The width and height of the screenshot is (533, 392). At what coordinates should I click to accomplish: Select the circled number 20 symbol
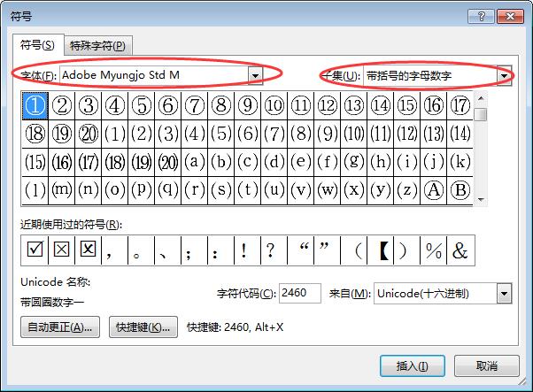(89, 134)
